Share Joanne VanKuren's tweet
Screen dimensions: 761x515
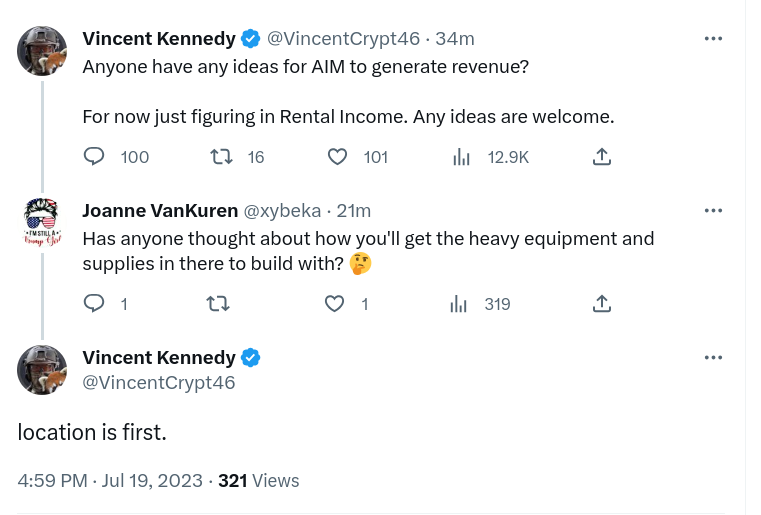pyautogui.click(x=601, y=304)
